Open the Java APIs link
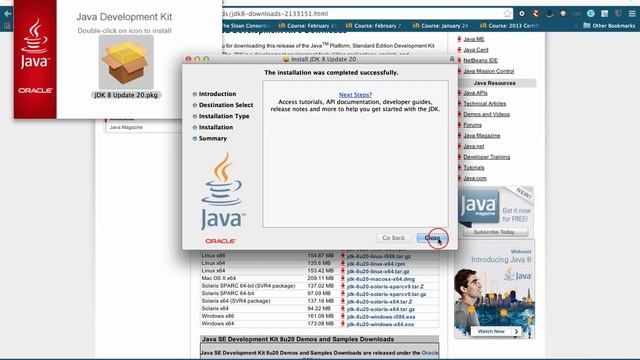The width and height of the screenshot is (640, 360). coord(475,93)
